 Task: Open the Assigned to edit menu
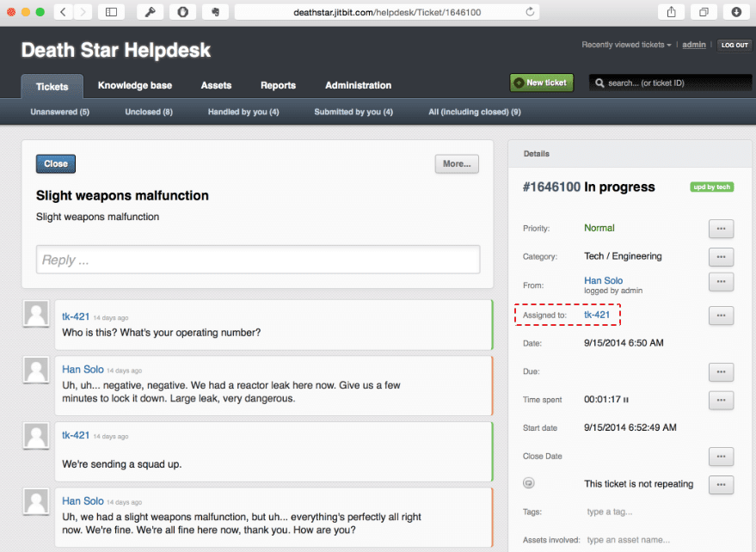721,316
